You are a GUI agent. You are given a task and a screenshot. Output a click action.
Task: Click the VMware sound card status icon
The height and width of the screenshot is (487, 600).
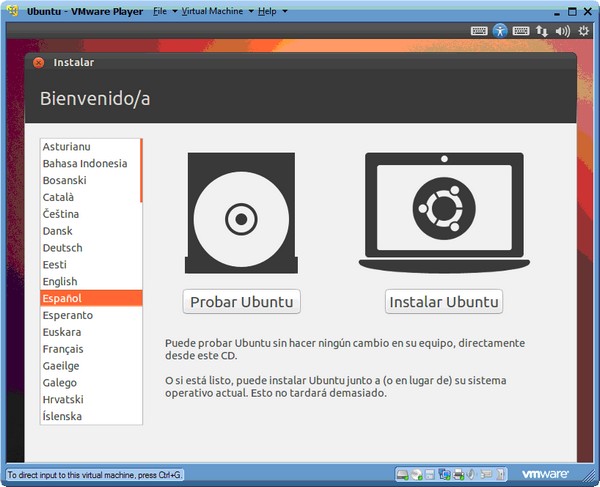coord(471,474)
